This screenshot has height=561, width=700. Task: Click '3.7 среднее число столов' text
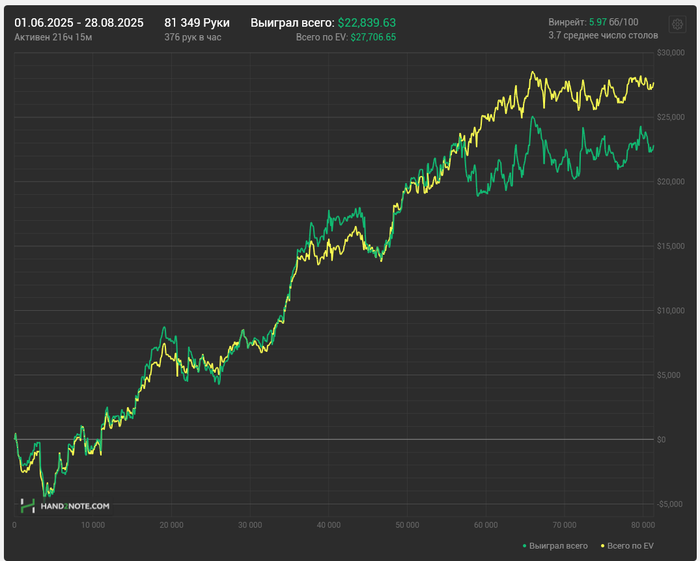603,35
